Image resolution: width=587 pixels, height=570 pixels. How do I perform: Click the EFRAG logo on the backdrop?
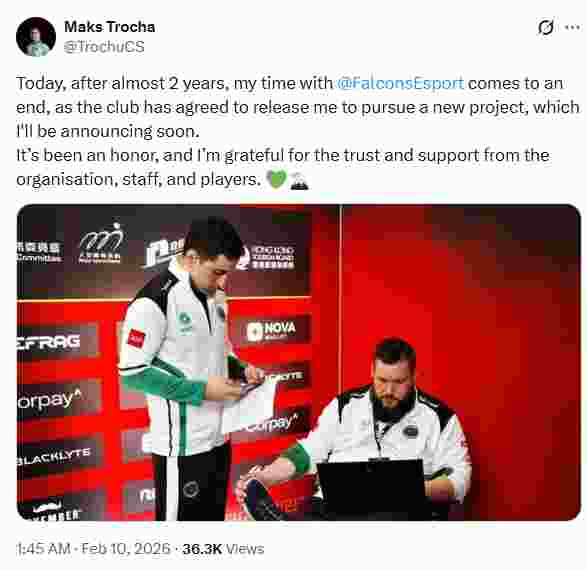[49, 342]
